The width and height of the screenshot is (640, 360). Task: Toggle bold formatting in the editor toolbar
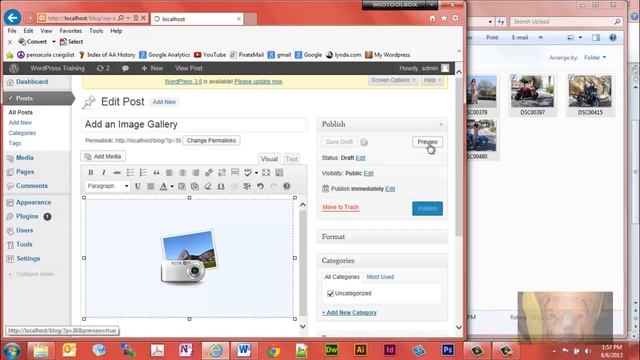tap(91, 173)
